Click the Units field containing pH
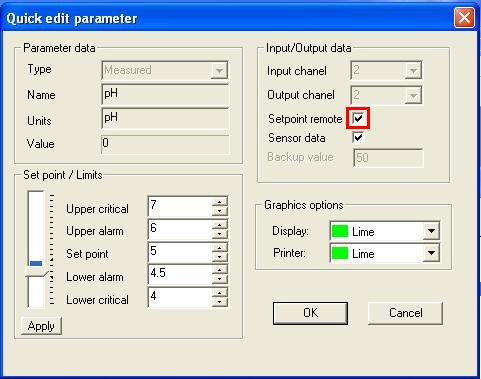The width and height of the screenshot is (481, 379). (165, 118)
